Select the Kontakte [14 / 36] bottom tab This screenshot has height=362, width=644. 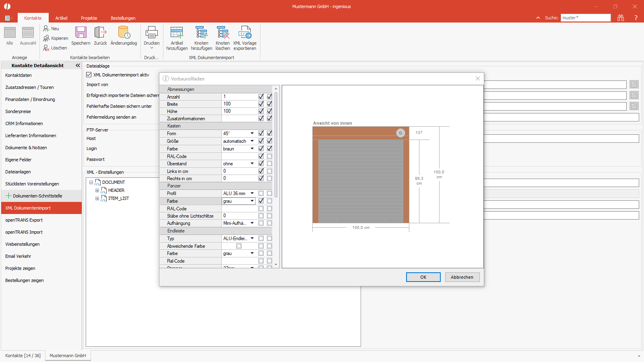coord(23,356)
